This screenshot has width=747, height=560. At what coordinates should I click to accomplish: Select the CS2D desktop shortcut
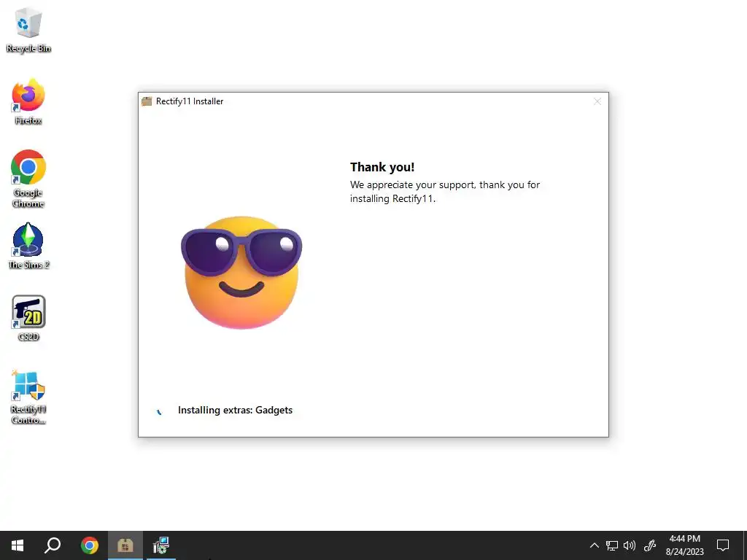pos(28,318)
